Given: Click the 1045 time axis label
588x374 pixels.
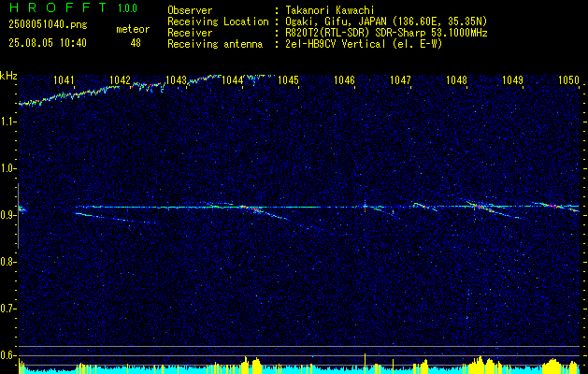Looking at the screenshot, I should [288, 79].
